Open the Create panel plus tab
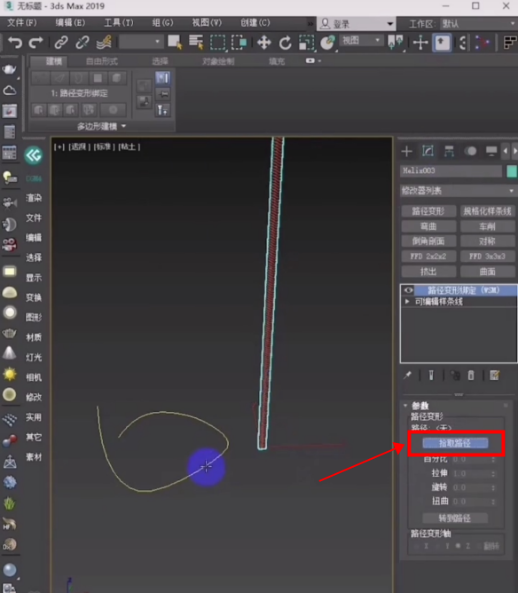This screenshot has height=593, width=518. [x=407, y=151]
